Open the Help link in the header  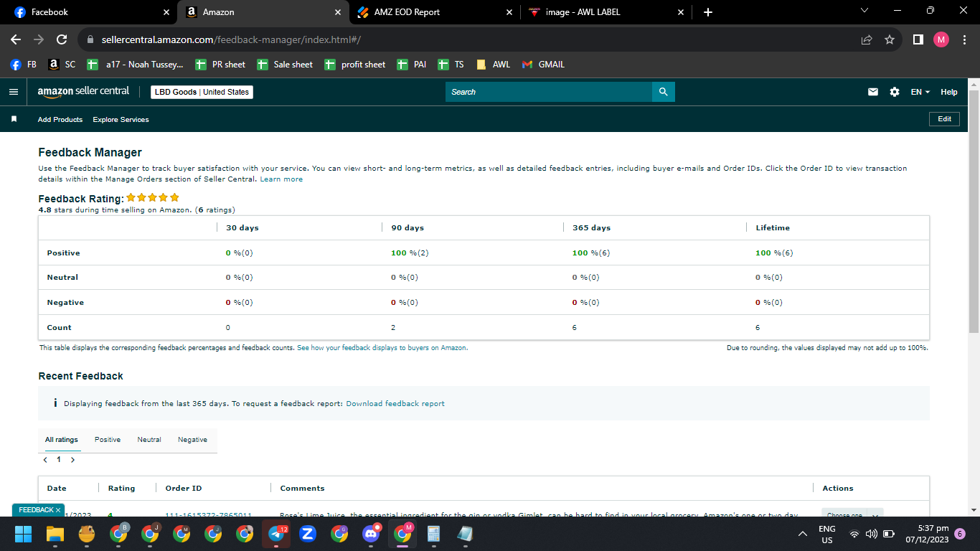pyautogui.click(x=949, y=92)
